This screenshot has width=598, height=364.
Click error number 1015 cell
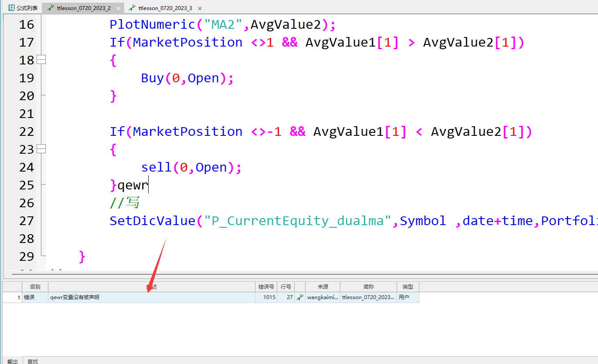tap(266, 297)
